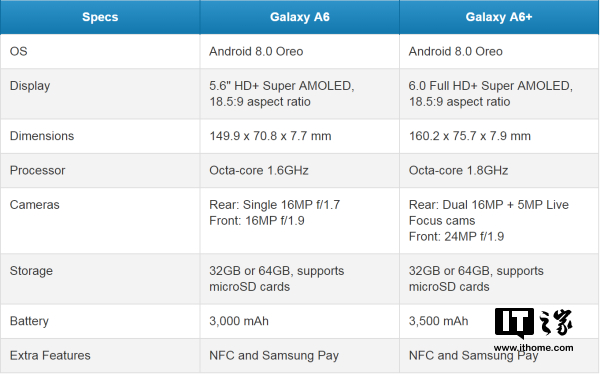Click the Dimensions row label

click(x=42, y=136)
